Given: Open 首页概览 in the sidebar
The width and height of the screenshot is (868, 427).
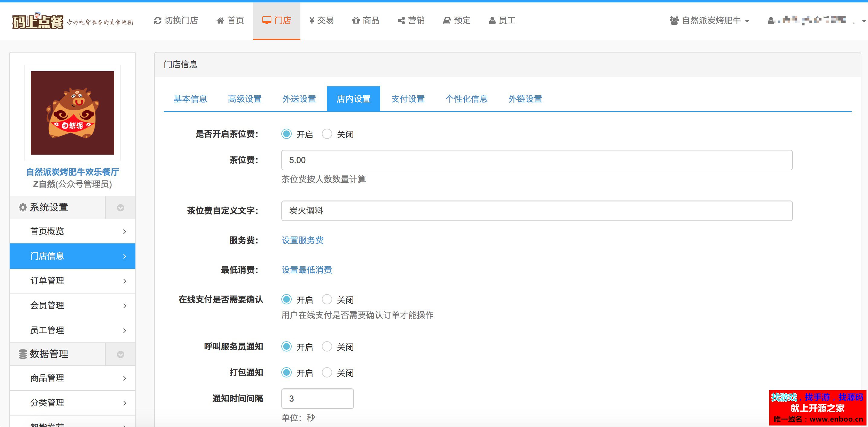Looking at the screenshot, I should click(73, 232).
